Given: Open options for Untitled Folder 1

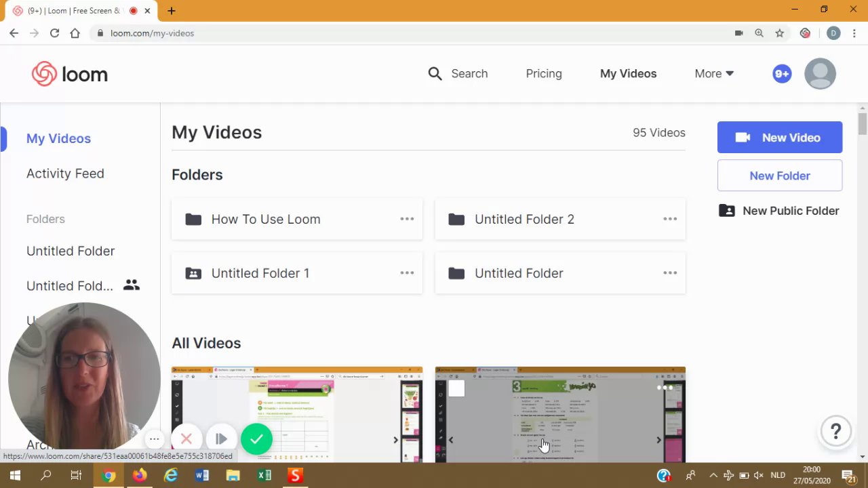Looking at the screenshot, I should coord(407,273).
